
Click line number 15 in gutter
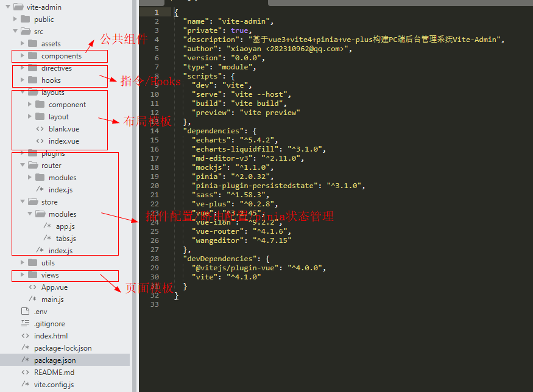pyautogui.click(x=155, y=140)
